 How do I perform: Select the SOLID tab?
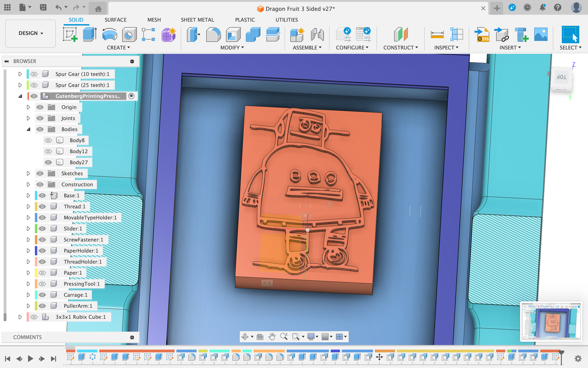click(76, 20)
